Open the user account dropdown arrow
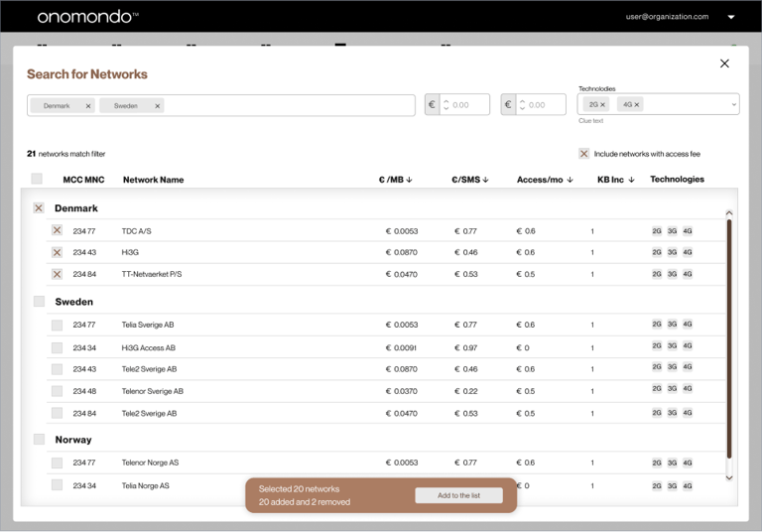 tap(731, 17)
